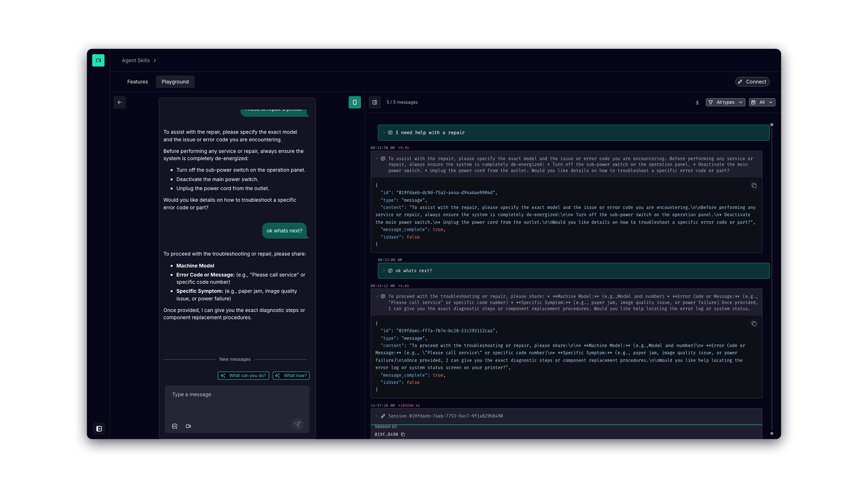Screen dimensions: 868x488
Task: Collapse the Session 019fdaeb entry
Action: click(x=377, y=416)
